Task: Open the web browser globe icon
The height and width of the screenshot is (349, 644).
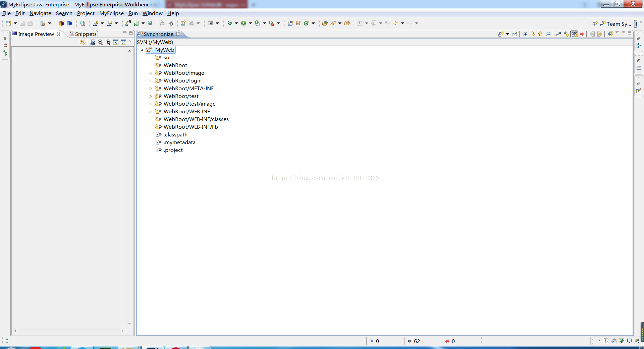Action: 150,23
